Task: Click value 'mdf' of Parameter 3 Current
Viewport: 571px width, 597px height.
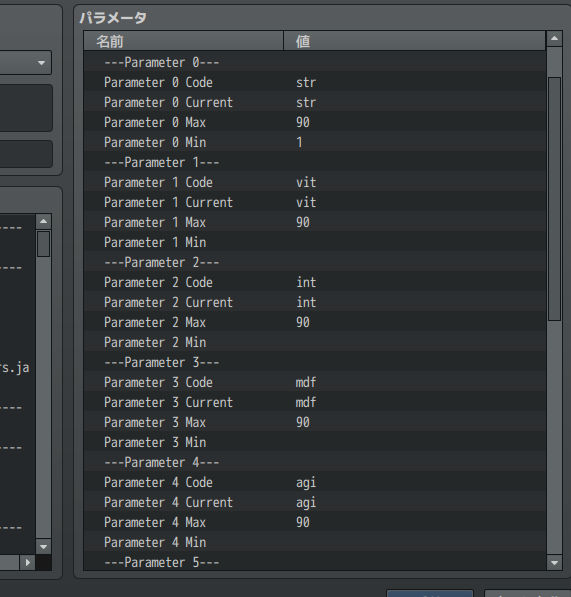Action: [x=306, y=402]
